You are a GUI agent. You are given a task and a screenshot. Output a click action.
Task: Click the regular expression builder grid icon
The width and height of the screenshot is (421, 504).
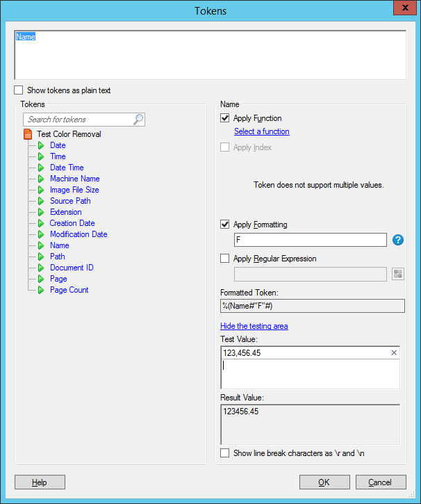coord(398,274)
